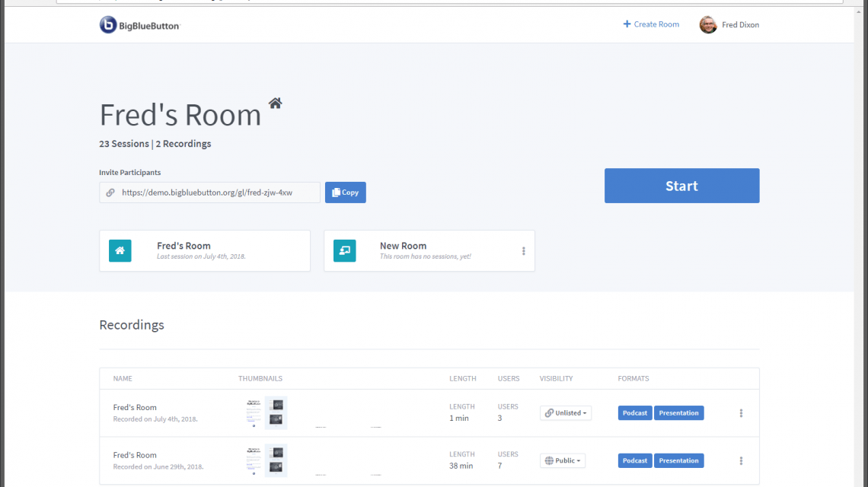Viewport: 868px width, 487px height.
Task: Open Presentation format for July 4th recording
Action: [x=678, y=413]
